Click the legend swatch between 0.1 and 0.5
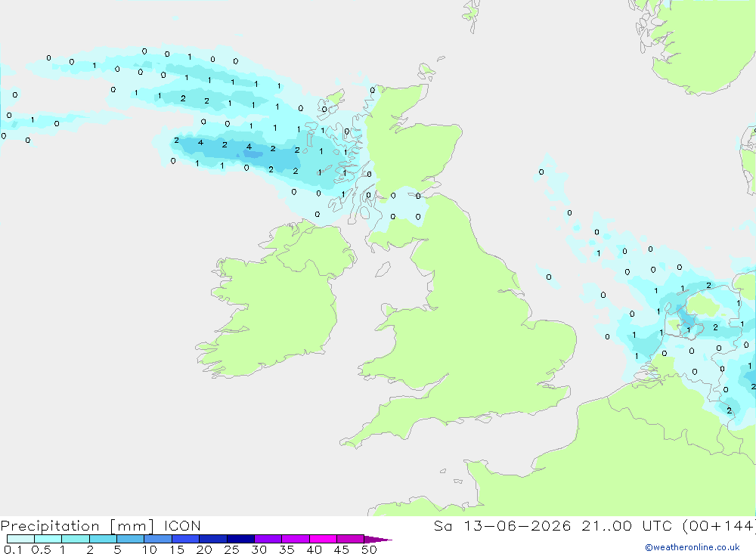Image resolution: width=756 pixels, height=554 pixels. click(20, 539)
